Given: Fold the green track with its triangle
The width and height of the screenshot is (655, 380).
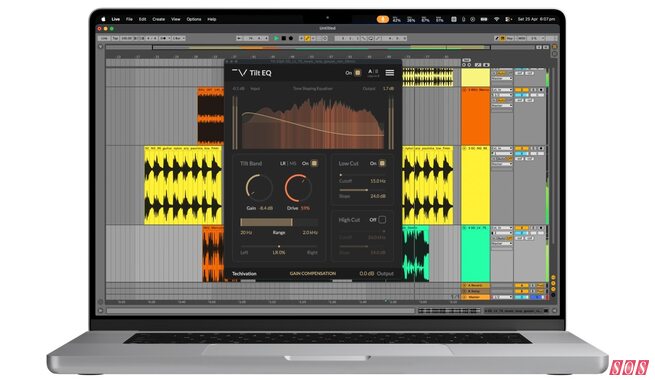Looking at the screenshot, I should 465,228.
